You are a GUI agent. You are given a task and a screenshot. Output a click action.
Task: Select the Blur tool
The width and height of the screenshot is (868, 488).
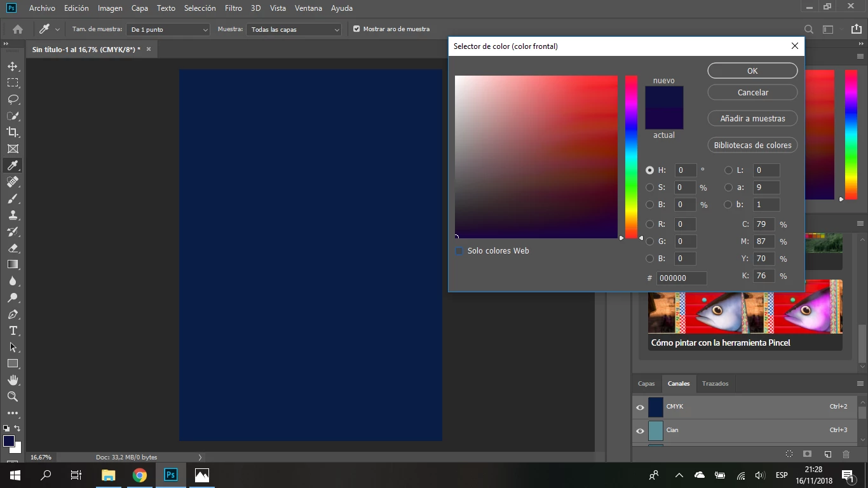point(13,281)
